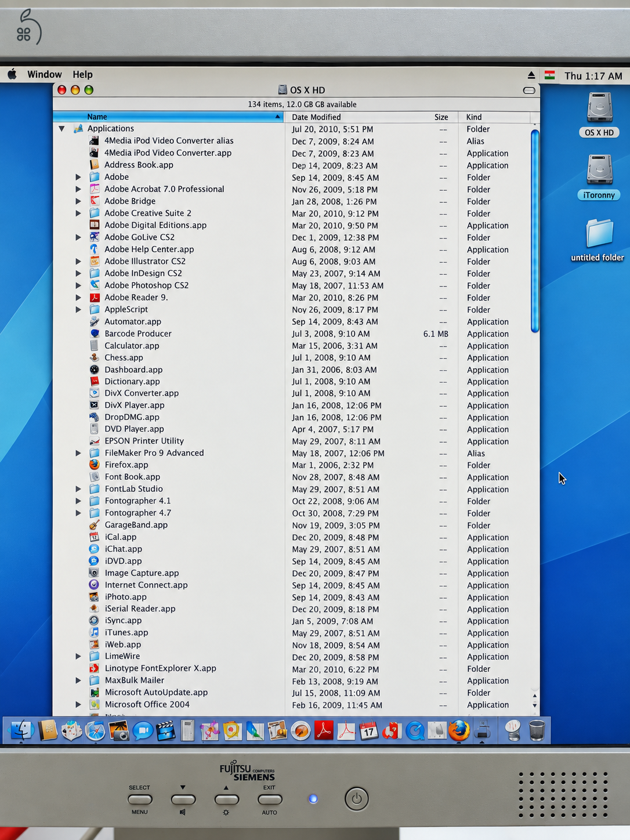The image size is (630, 840).
Task: Select Automator.app icon in list
Action: (x=94, y=321)
